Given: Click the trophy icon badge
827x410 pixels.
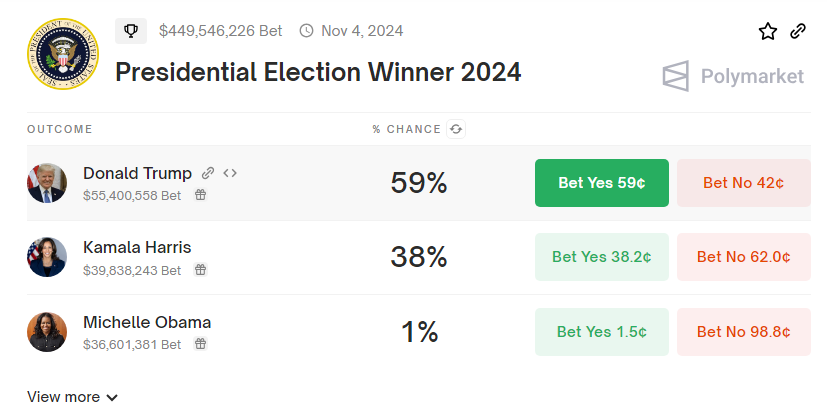Looking at the screenshot, I should point(130,31).
